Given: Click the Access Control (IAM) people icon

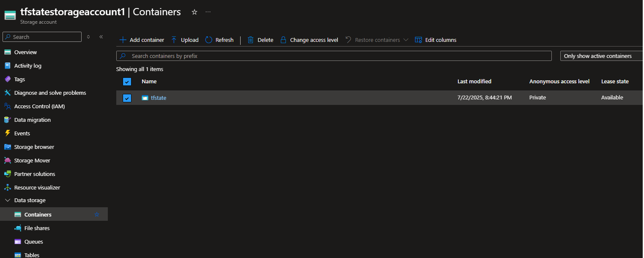Looking at the screenshot, I should (x=7, y=107).
